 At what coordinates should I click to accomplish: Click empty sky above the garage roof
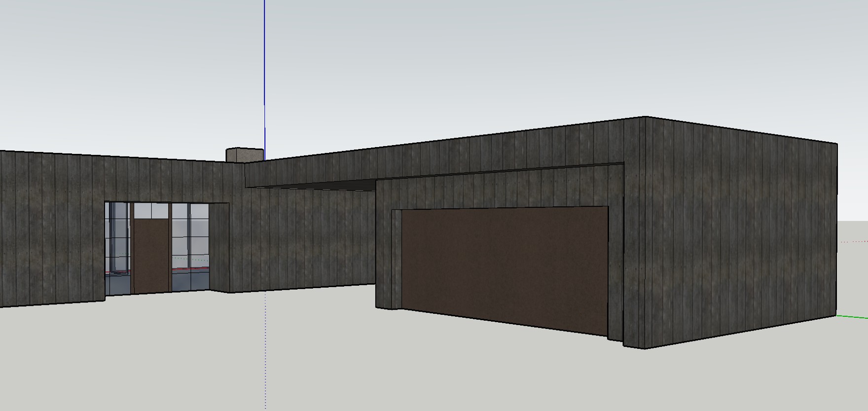pyautogui.click(x=542, y=59)
